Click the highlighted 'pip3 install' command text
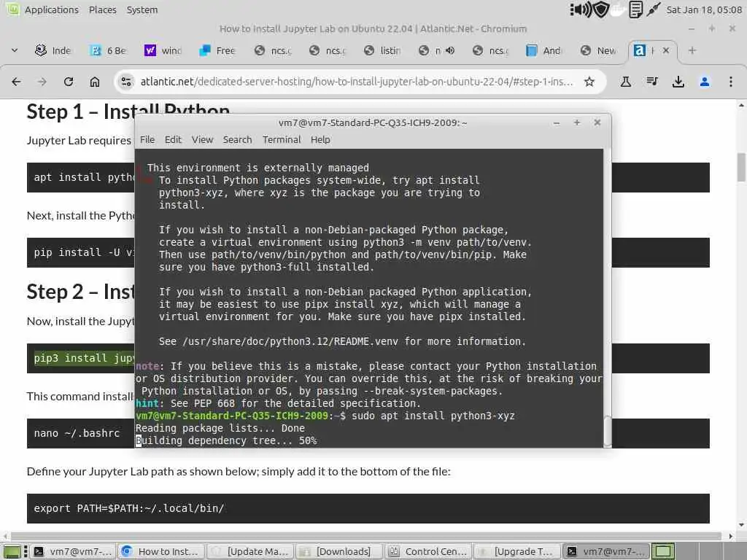Viewport: 747px width, 560px height. point(84,358)
